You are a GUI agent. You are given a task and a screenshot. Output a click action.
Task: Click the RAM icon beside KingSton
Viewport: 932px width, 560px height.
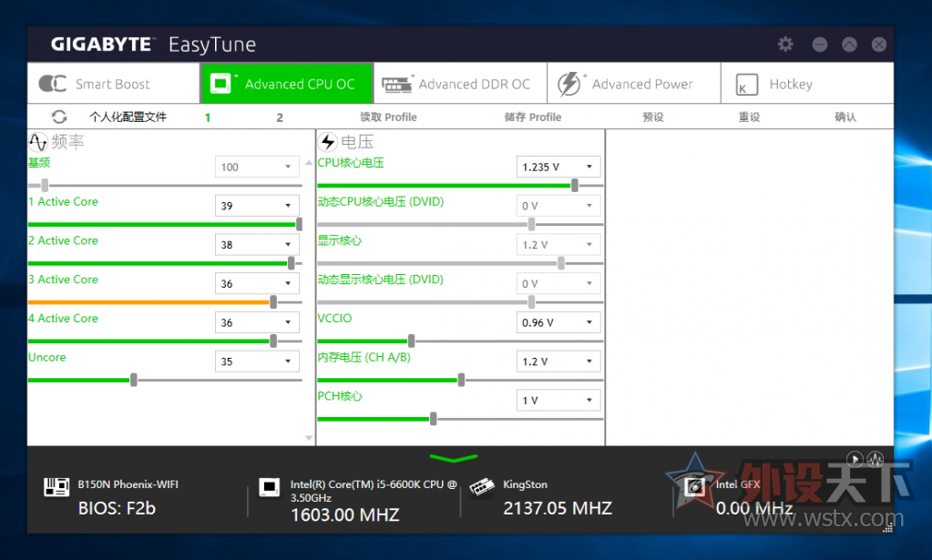482,487
